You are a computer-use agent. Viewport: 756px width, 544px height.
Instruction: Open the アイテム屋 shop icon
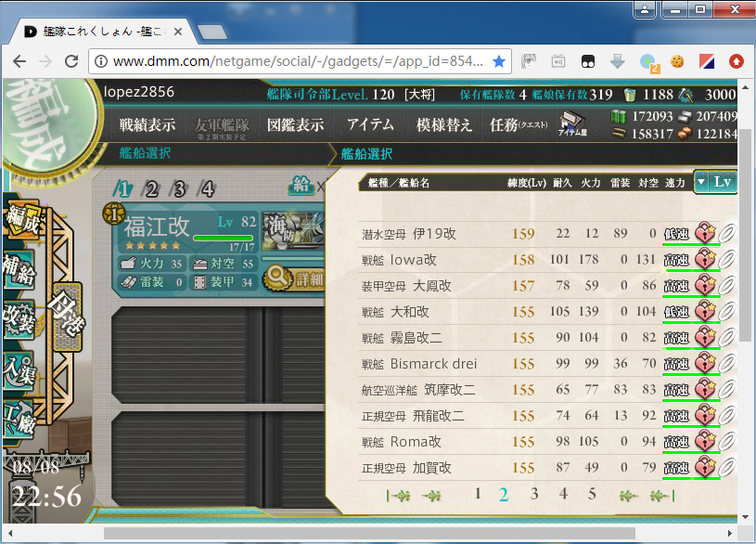[572, 124]
